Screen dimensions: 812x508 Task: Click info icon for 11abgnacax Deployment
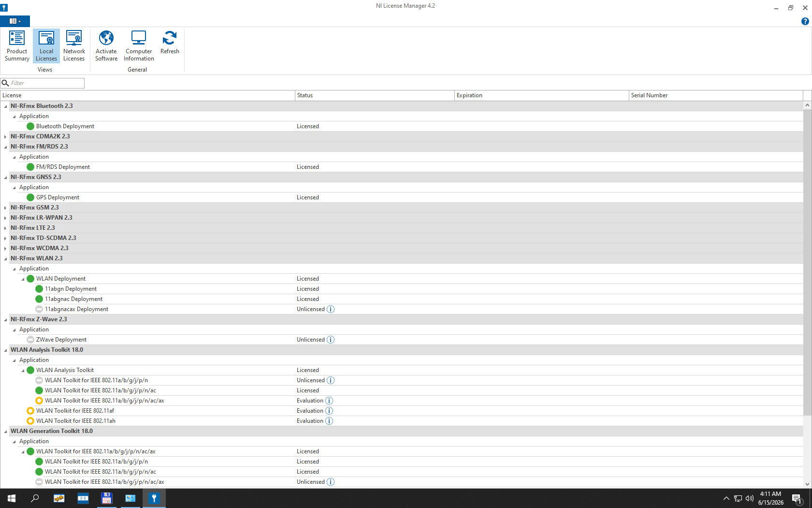[331, 309]
